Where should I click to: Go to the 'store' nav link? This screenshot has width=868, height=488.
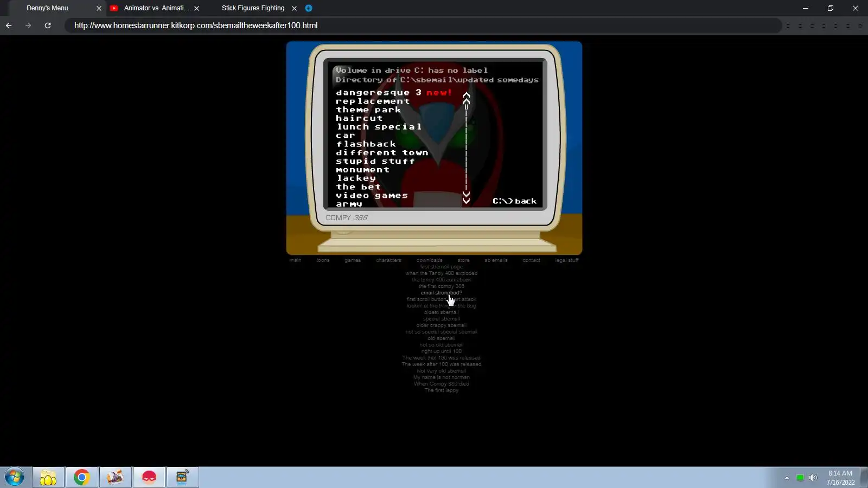[463, 260]
